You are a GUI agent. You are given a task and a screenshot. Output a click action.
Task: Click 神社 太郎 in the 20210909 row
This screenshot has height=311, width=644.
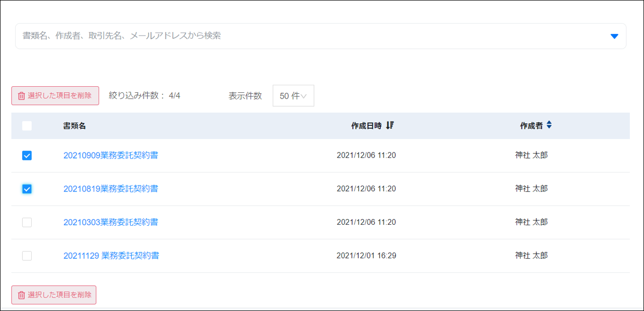tap(531, 155)
